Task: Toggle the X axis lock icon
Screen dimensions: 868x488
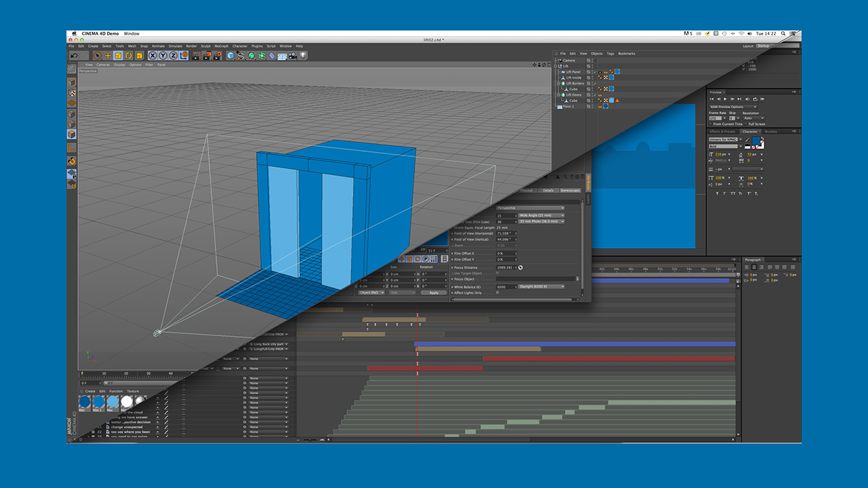Action: click(x=153, y=56)
